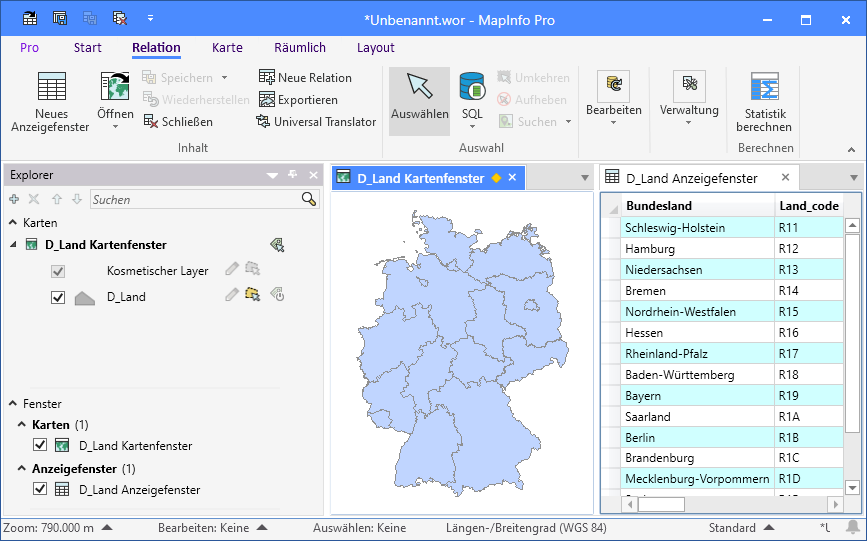Toggle the Kosmetischer Layer checkbox
The width and height of the screenshot is (867, 541).
[x=58, y=271]
